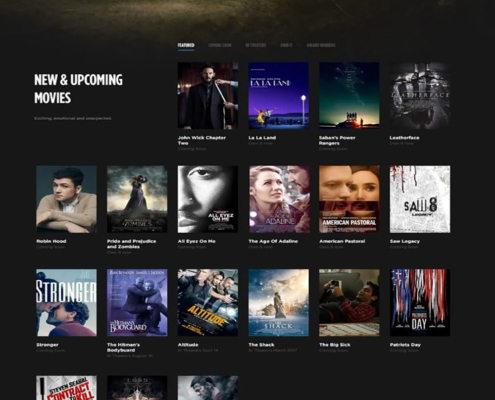Image resolution: width=495 pixels, height=400 pixels.
Task: Switch to the Coming Soon tab
Action: click(220, 45)
